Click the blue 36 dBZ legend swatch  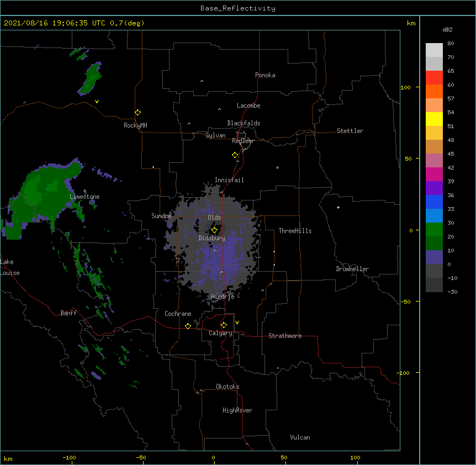[434, 202]
